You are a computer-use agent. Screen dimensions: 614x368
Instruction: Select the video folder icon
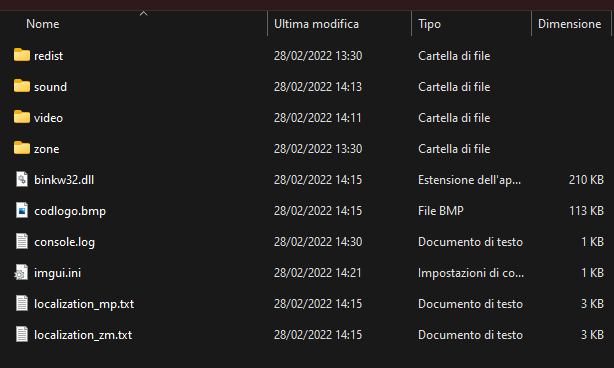pyautogui.click(x=22, y=117)
